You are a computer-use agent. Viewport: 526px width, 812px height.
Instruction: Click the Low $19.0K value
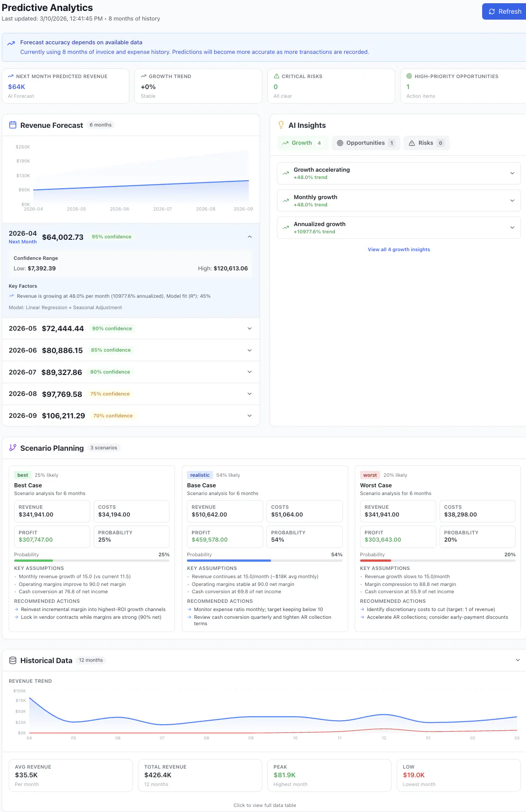click(x=414, y=775)
